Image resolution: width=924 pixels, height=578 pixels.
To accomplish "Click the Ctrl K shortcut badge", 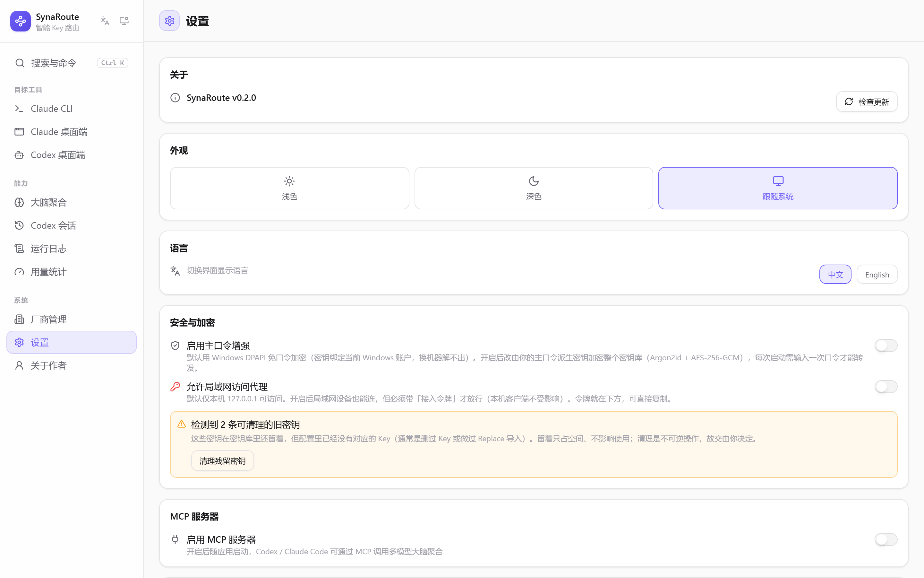I will coord(113,63).
